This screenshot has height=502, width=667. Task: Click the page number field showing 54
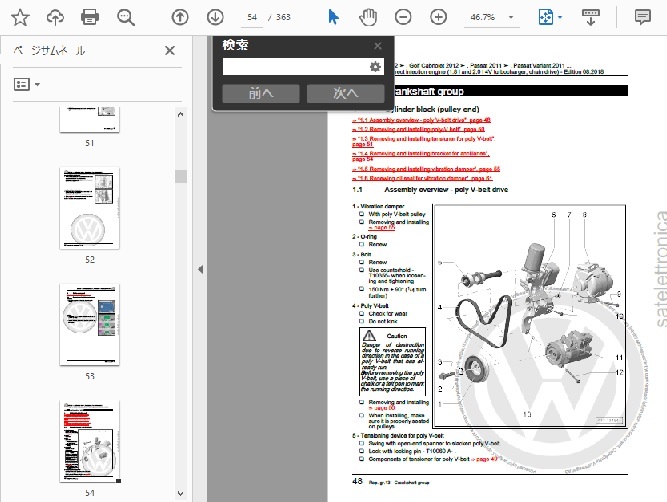click(252, 17)
